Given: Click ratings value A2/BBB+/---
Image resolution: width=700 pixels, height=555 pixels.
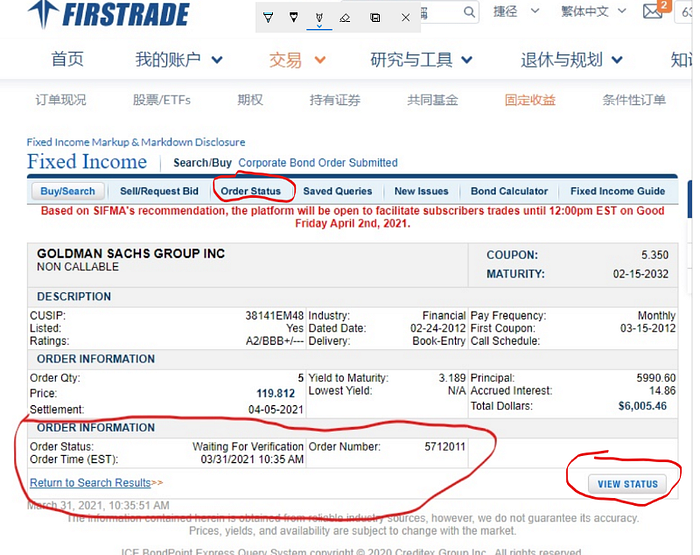Looking at the screenshot, I should [x=275, y=341].
